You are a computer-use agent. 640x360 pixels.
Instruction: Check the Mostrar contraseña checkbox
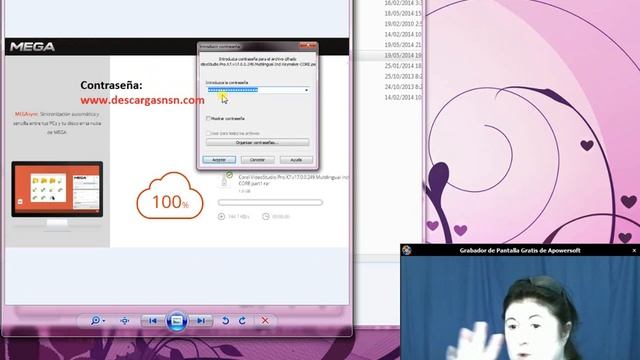208,118
